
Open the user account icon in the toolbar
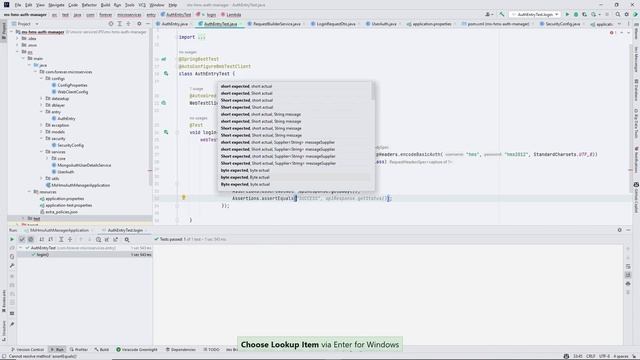point(488,14)
